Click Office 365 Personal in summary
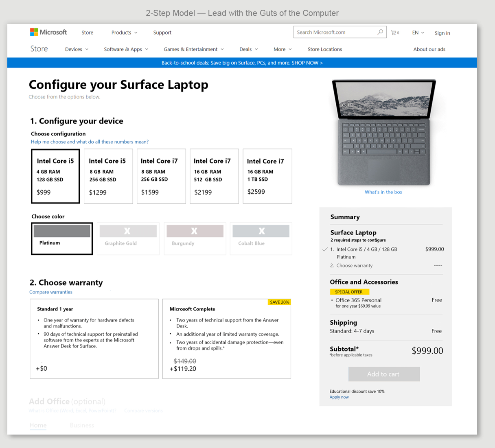 358,300
